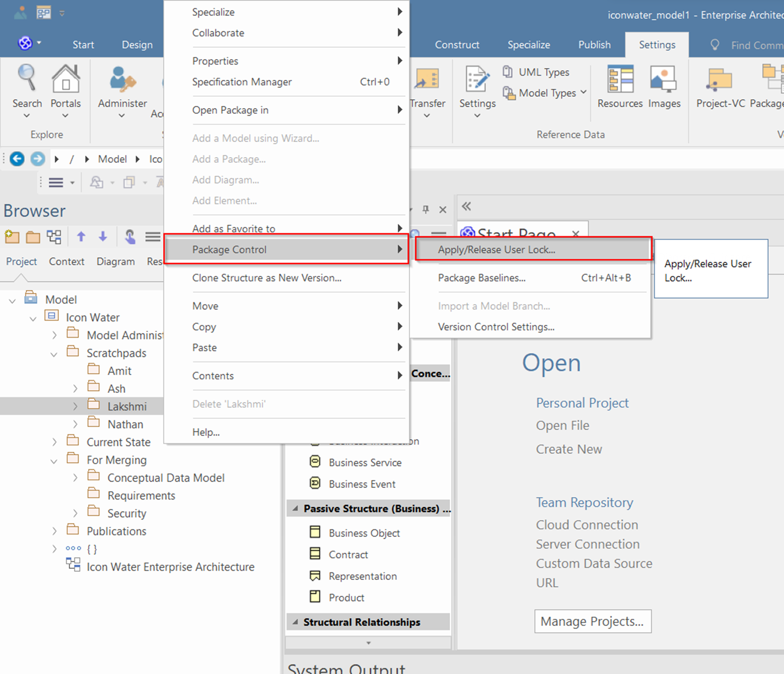Select the Product toolbox icon
This screenshot has width=784, height=674.
tap(315, 597)
